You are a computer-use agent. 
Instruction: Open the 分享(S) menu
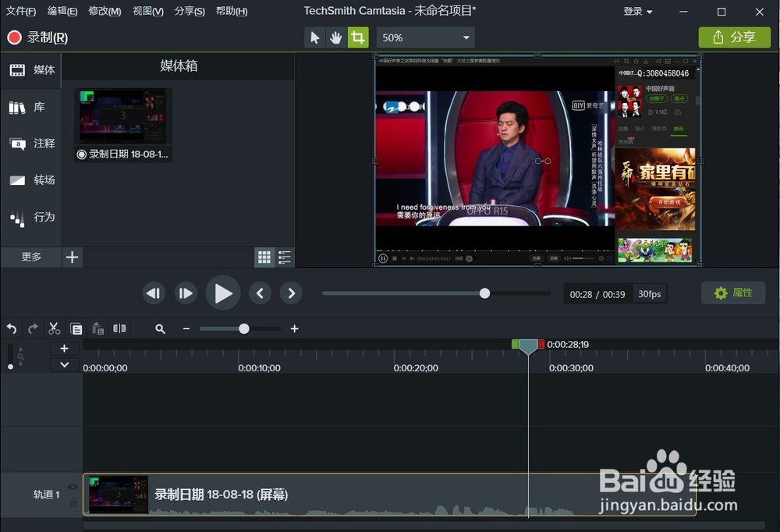pyautogui.click(x=190, y=11)
